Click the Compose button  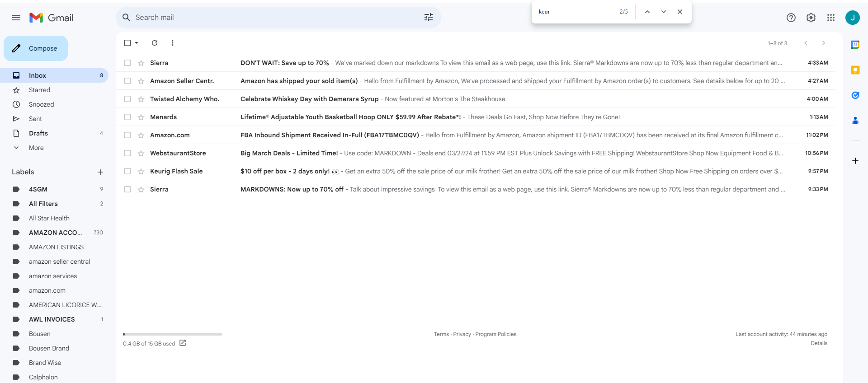[36, 48]
